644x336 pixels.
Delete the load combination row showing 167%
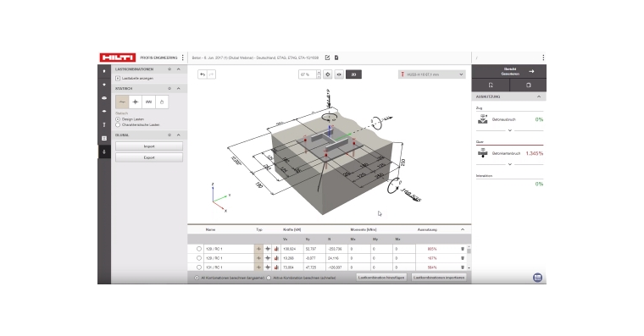pyautogui.click(x=463, y=258)
